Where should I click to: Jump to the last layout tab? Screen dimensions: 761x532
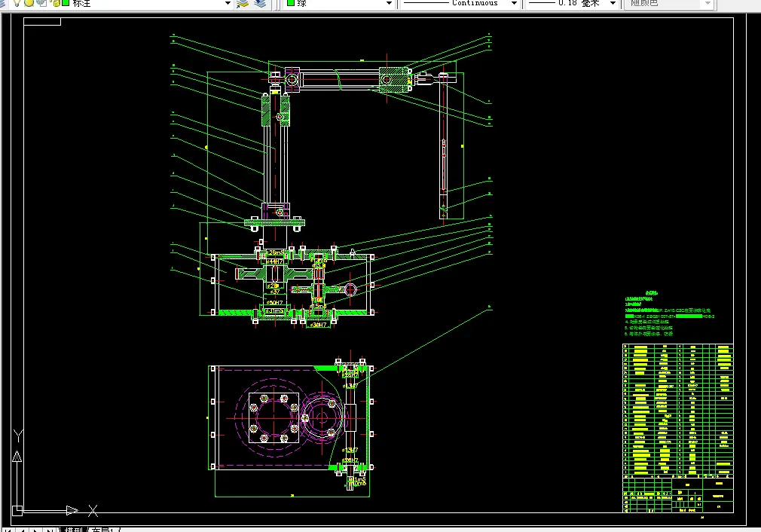[x=48, y=530]
